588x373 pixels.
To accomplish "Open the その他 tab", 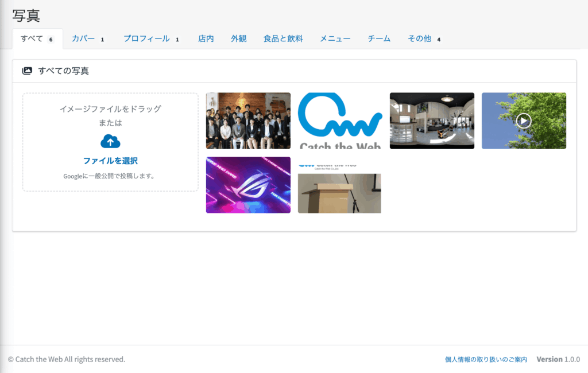I will 419,39.
